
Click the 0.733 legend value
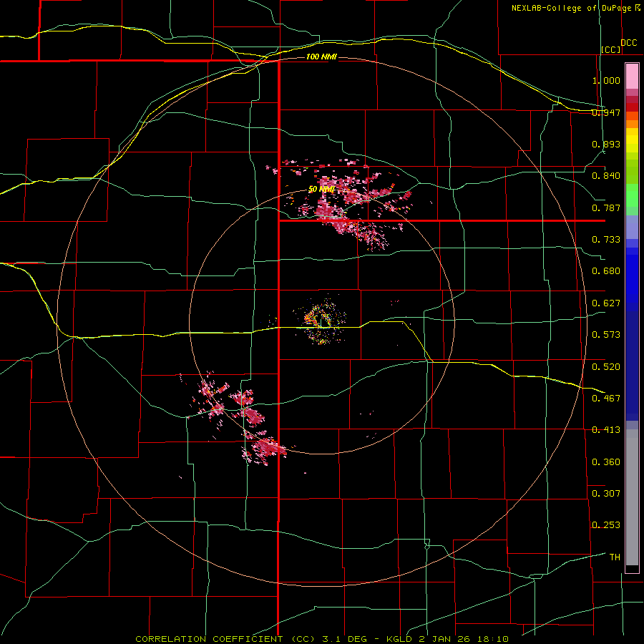coord(606,240)
